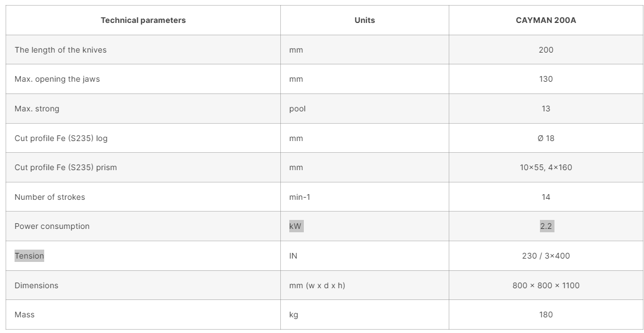Click the "800 × 800 × 1100" dimensions value

(546, 285)
